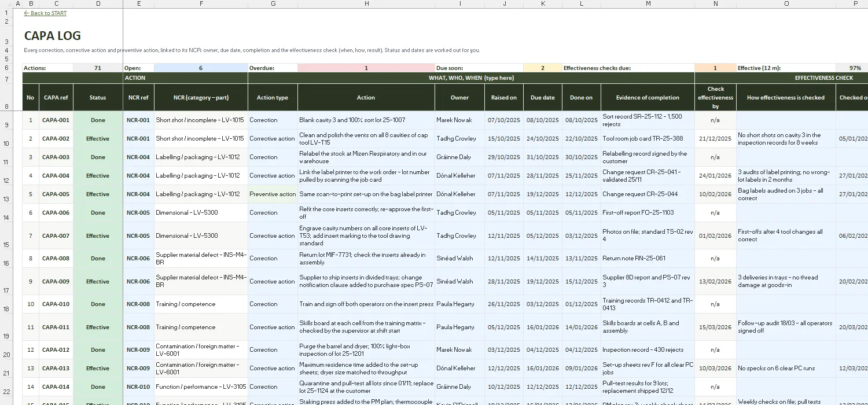Click 'Return note RN-25-061' evidence cell
The image size is (868, 405).
pos(648,258)
